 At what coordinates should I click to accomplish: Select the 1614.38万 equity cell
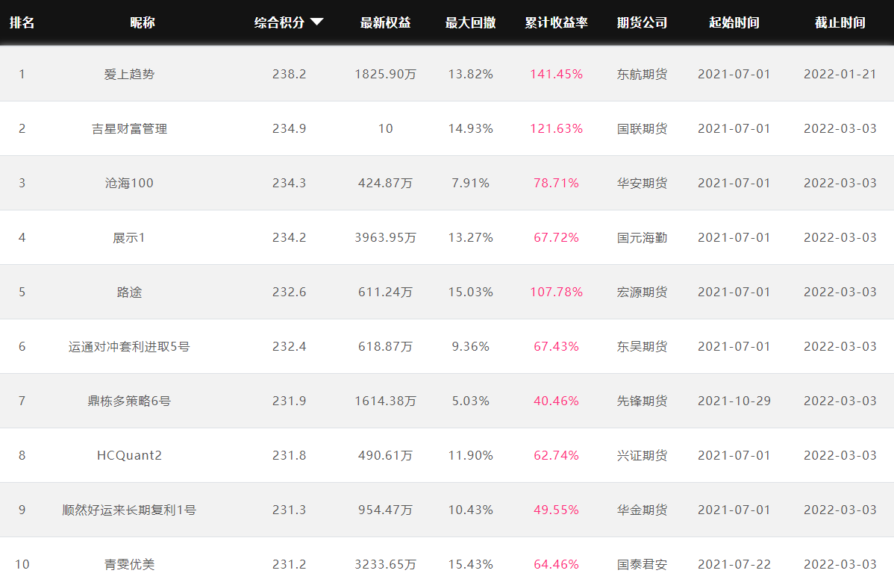tap(385, 401)
